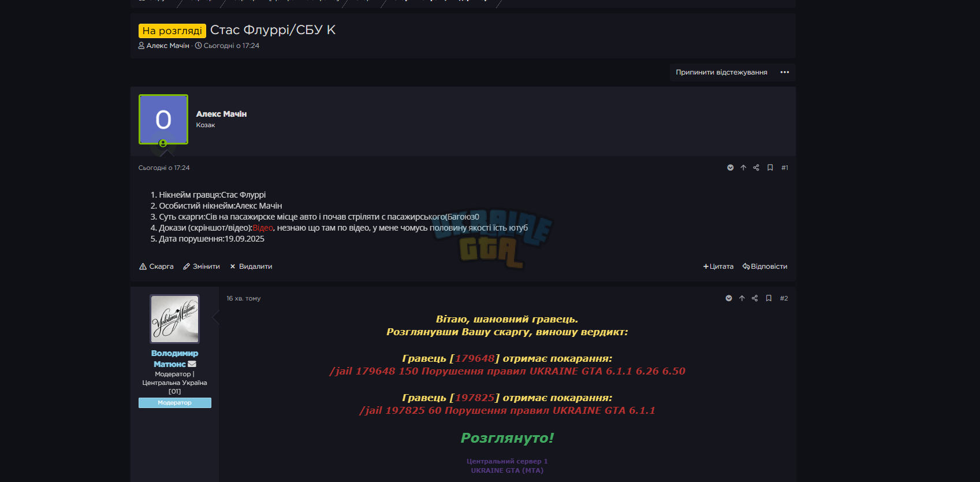Image resolution: width=980 pixels, height=482 pixels.
Task: Open permalink #1
Action: pos(785,168)
